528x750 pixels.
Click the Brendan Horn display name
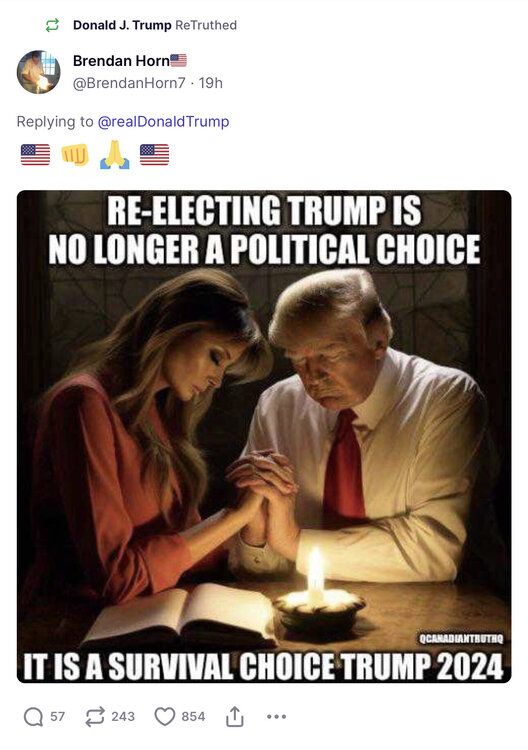121,61
